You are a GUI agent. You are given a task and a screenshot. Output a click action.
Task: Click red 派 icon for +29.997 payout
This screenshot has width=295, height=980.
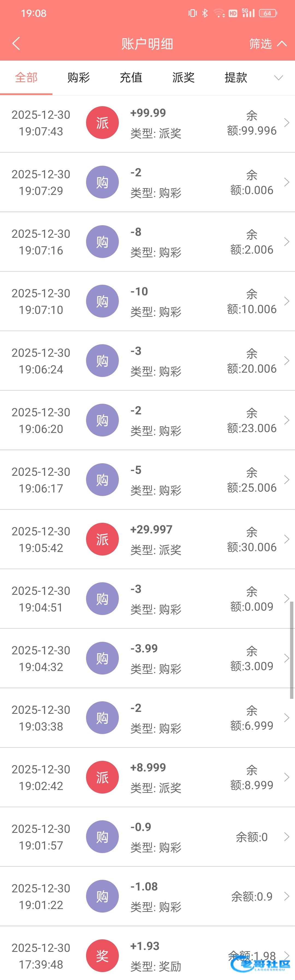click(102, 539)
